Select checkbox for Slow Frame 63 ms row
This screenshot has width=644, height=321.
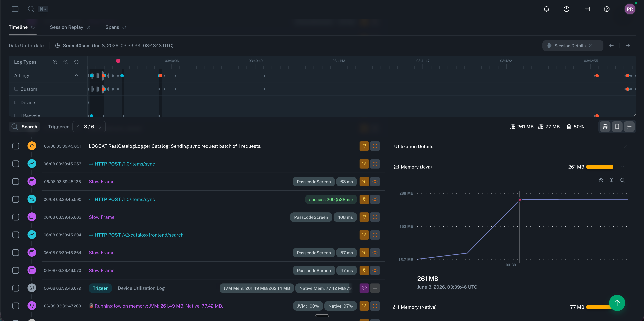(x=16, y=182)
